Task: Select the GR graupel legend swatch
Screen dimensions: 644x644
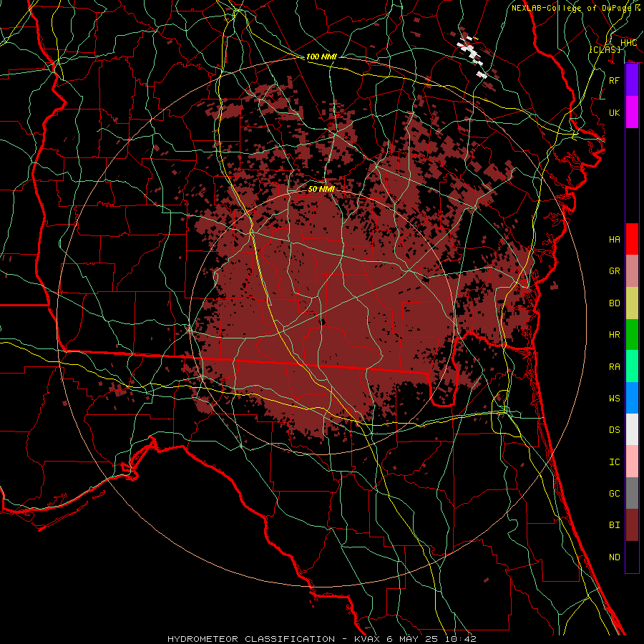Action: (632, 270)
